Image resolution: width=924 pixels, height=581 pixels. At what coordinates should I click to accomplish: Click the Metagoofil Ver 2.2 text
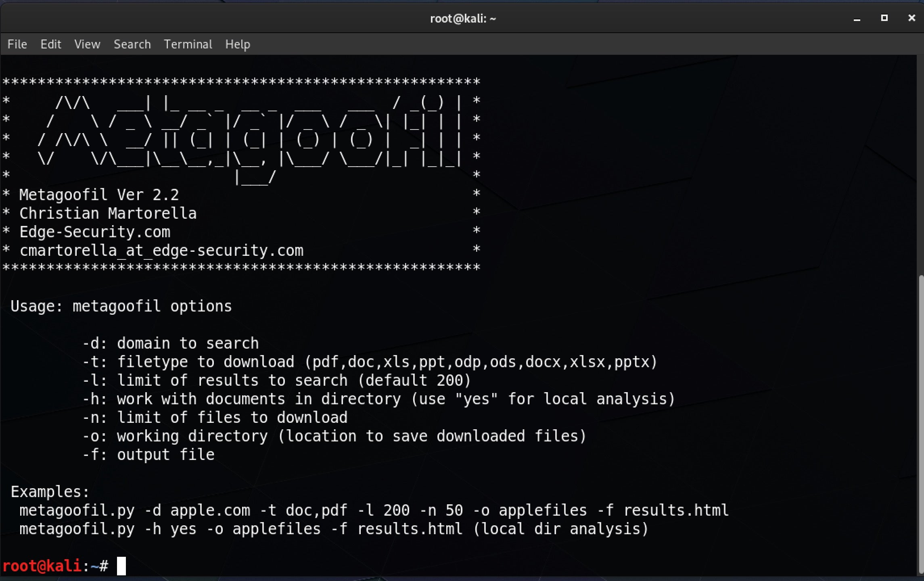[99, 195]
